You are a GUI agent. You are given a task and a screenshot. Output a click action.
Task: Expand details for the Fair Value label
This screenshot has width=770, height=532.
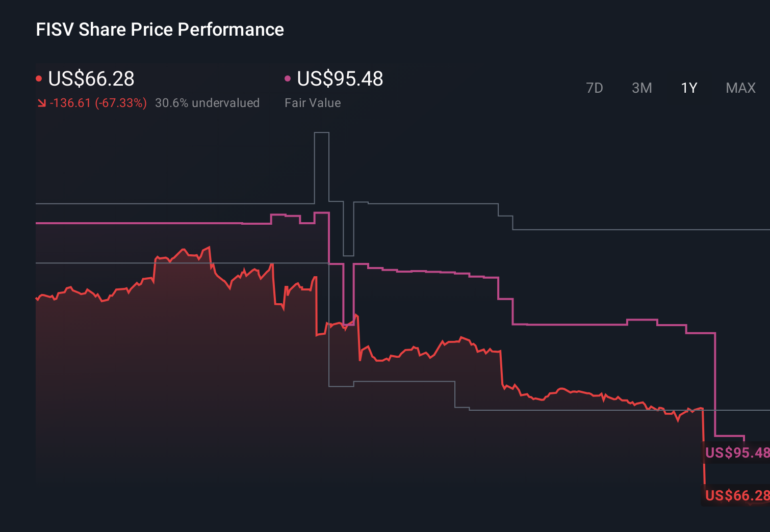click(x=313, y=103)
